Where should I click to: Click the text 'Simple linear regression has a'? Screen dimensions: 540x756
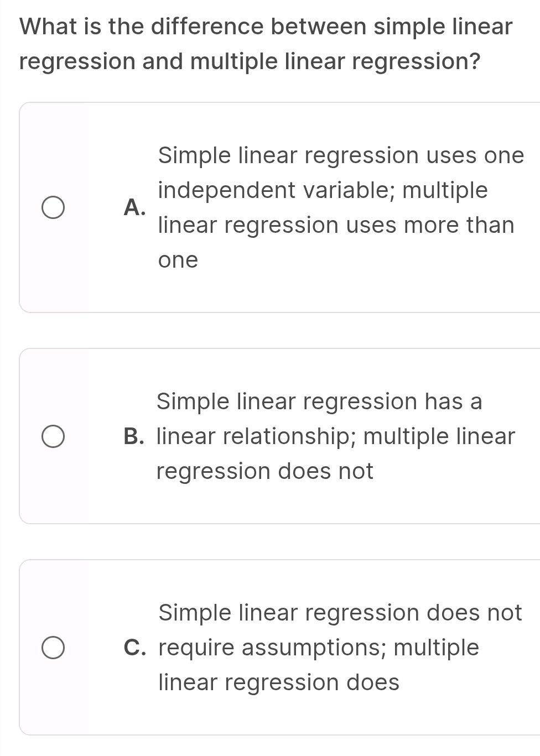(319, 402)
